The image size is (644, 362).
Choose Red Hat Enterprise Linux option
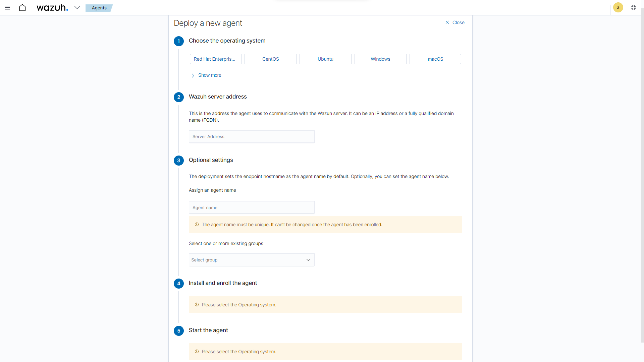[215, 59]
